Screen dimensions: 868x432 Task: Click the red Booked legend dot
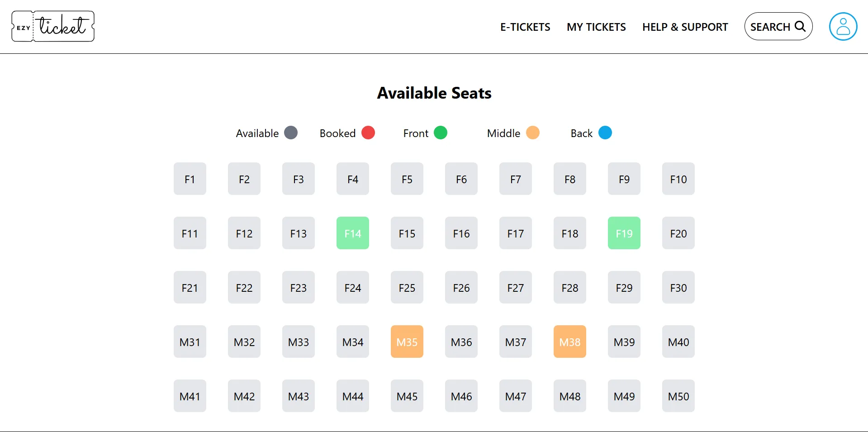(x=368, y=133)
